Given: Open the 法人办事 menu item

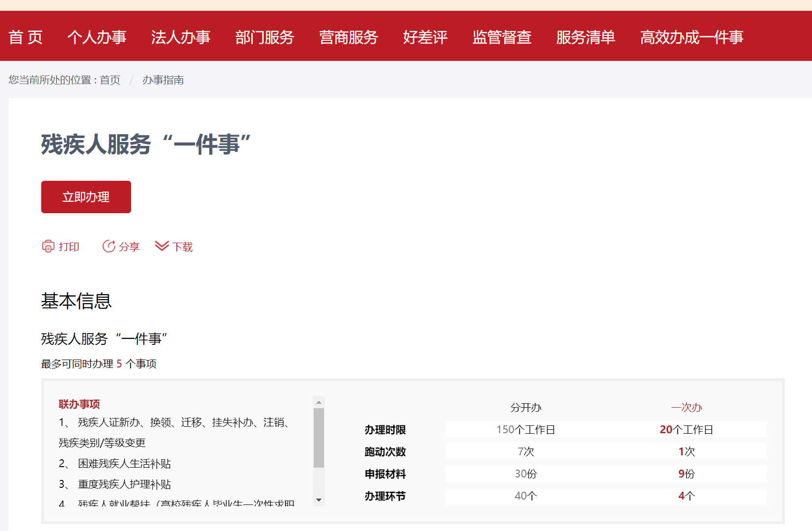Looking at the screenshot, I should point(181,37).
